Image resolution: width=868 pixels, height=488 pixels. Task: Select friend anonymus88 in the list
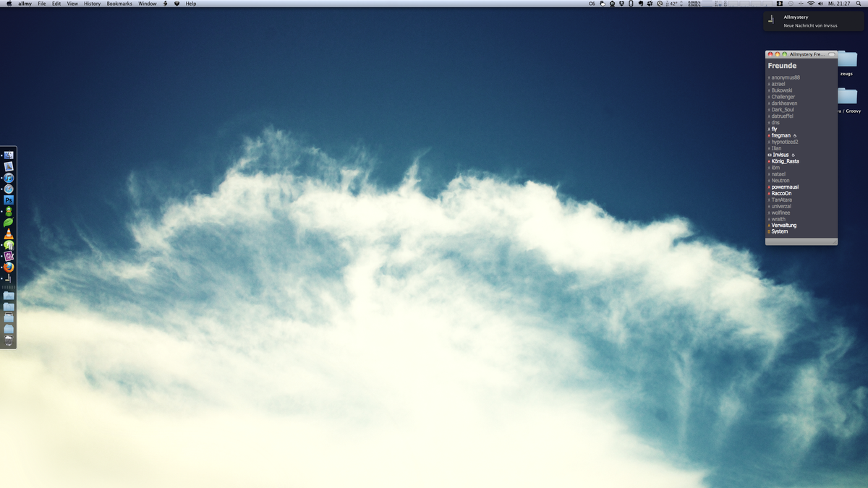[786, 77]
